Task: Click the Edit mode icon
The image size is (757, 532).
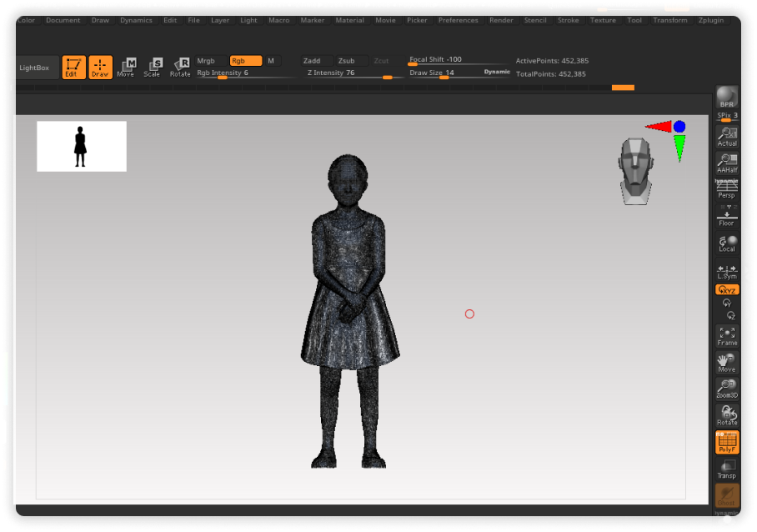Action: pos(74,68)
